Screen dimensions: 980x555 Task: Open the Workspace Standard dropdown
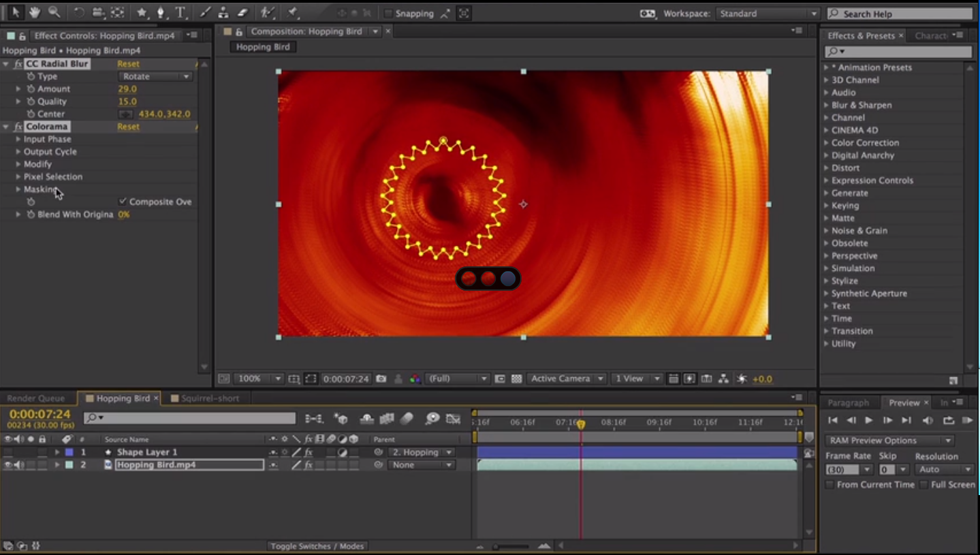pos(768,14)
